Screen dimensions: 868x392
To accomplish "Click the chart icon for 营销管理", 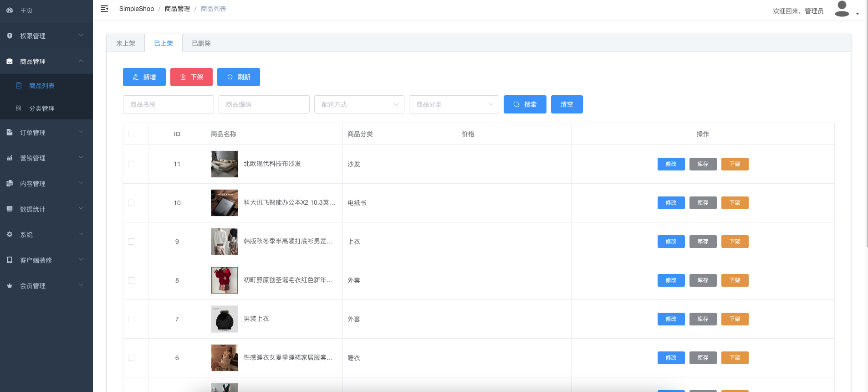I will 10,158.
